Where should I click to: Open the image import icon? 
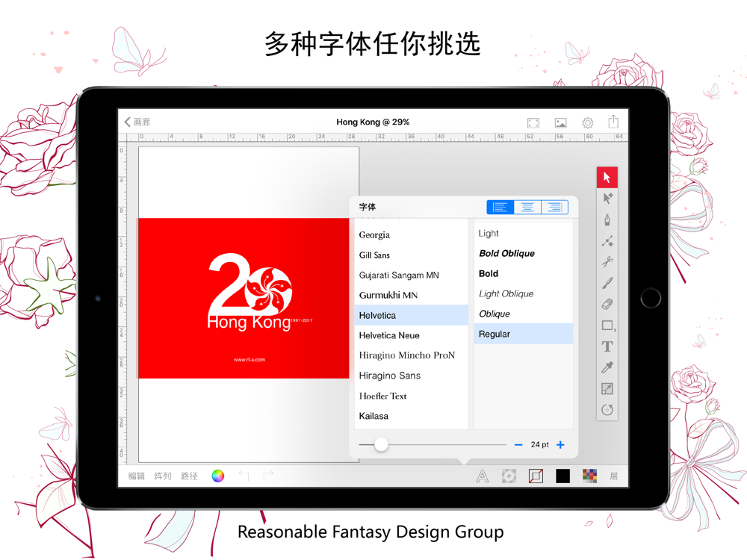pos(561,123)
